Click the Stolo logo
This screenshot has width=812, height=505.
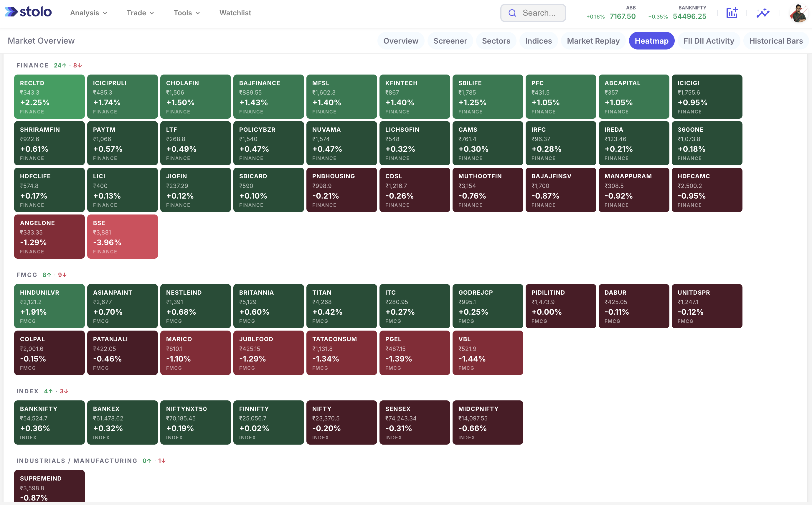[x=28, y=12]
